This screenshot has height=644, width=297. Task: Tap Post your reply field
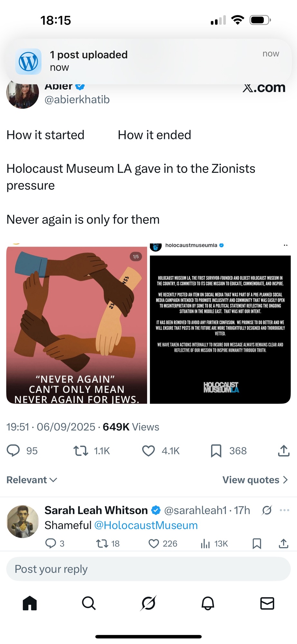[148, 569]
